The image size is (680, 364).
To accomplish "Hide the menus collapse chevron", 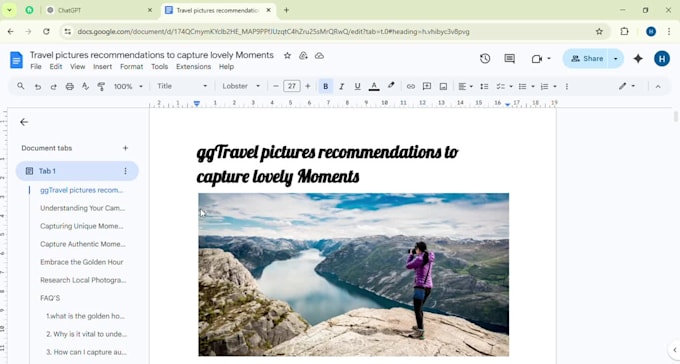I will (658, 86).
